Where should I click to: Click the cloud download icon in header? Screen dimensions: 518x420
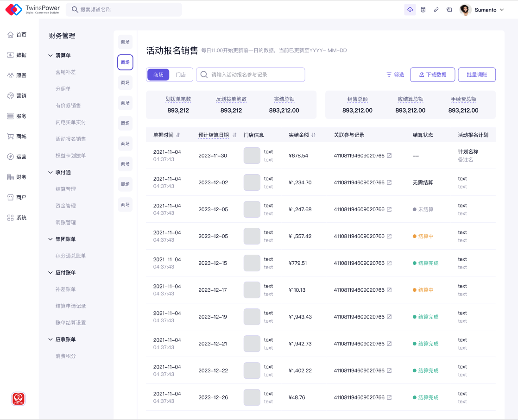click(x=410, y=10)
